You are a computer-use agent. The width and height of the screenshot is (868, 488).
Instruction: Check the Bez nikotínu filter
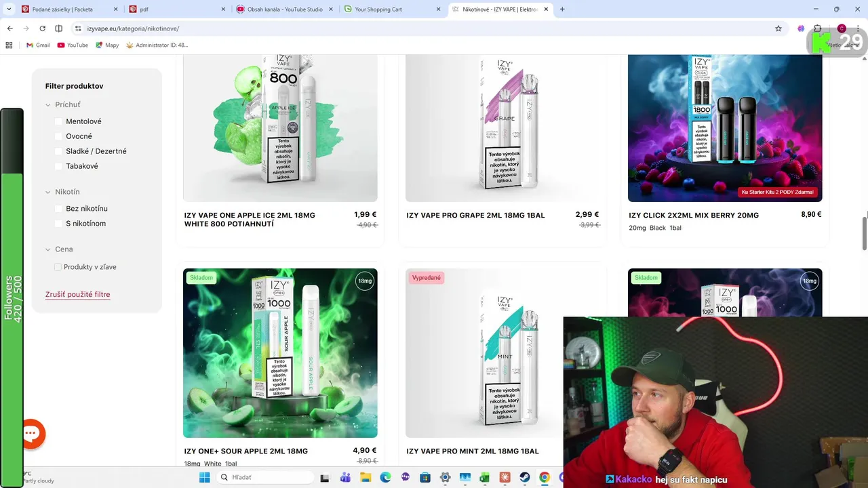pos(58,209)
